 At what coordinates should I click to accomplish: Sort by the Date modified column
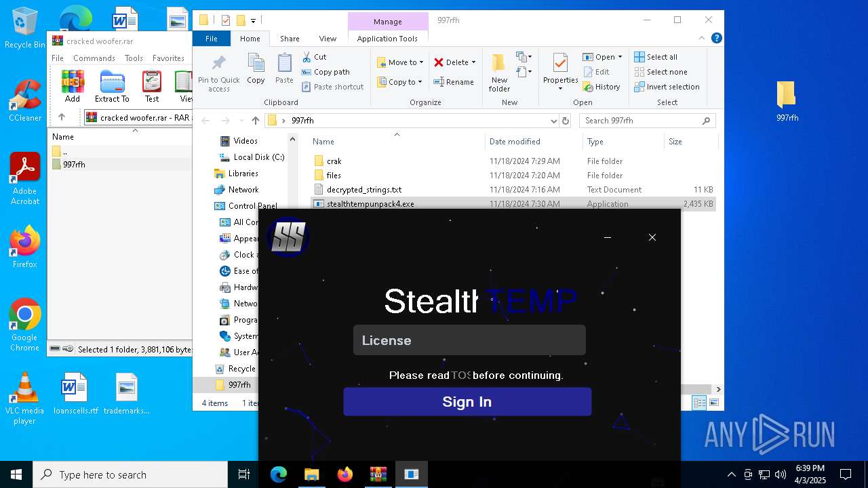tap(534, 142)
